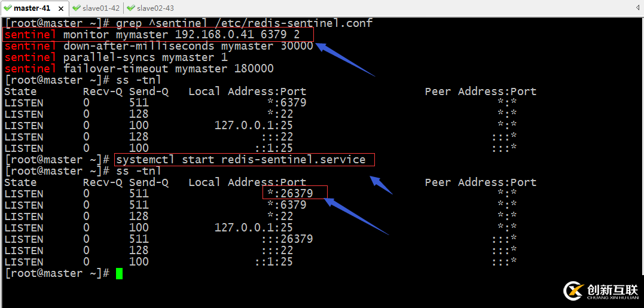Image resolution: width=644 pixels, height=308 pixels.
Task: Click the word 'down-after-milliseconds'
Action: tap(139, 46)
